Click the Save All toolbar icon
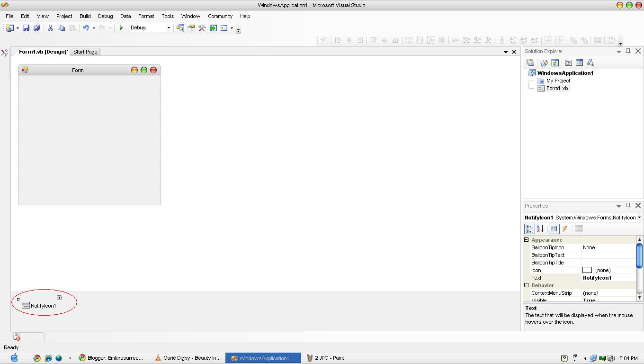Viewport: 644px width, 364px height. click(36, 28)
